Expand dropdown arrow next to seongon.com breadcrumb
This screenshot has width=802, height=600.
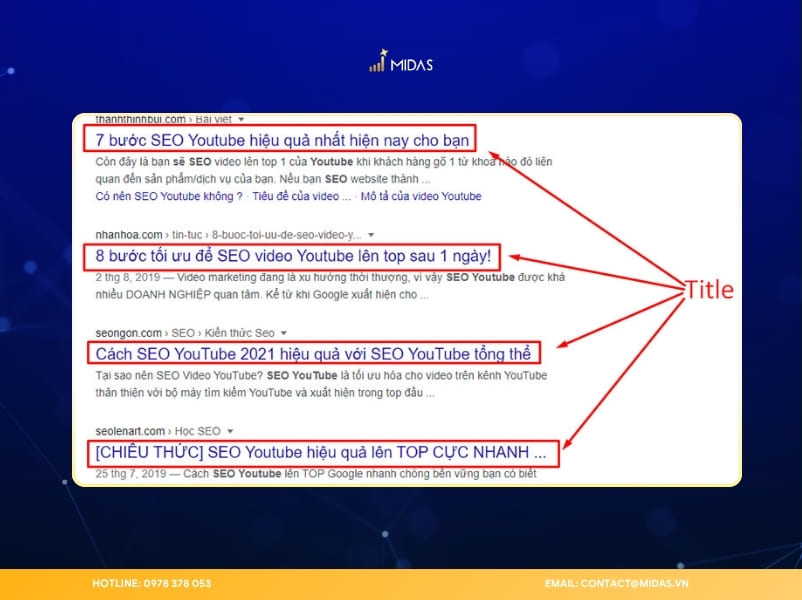click(x=284, y=333)
